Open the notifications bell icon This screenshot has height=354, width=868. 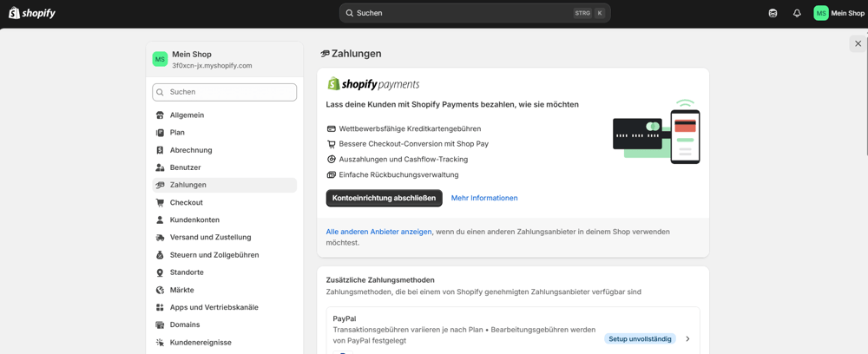click(x=797, y=13)
